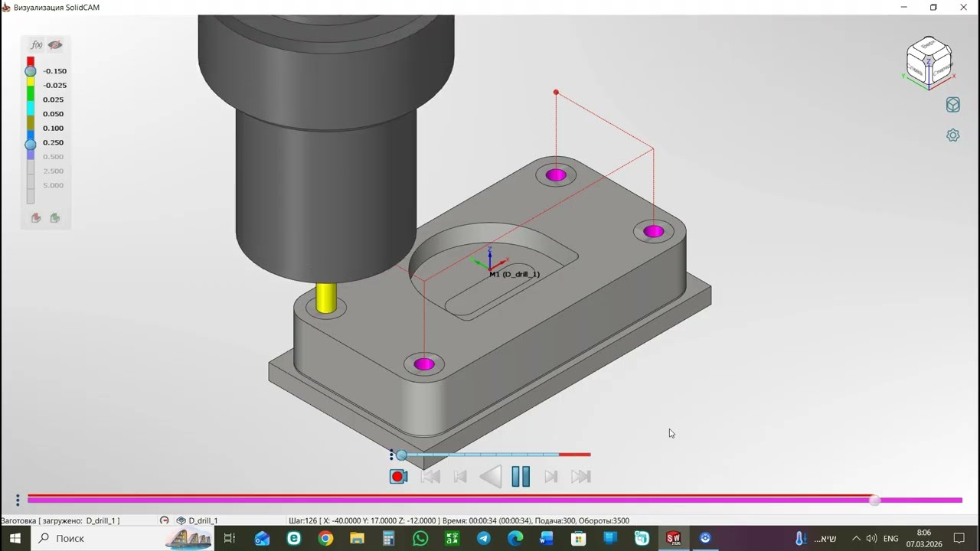Click M1 (D_drill_1) coordinate label
This screenshot has width=980, height=551.
pos(514,274)
